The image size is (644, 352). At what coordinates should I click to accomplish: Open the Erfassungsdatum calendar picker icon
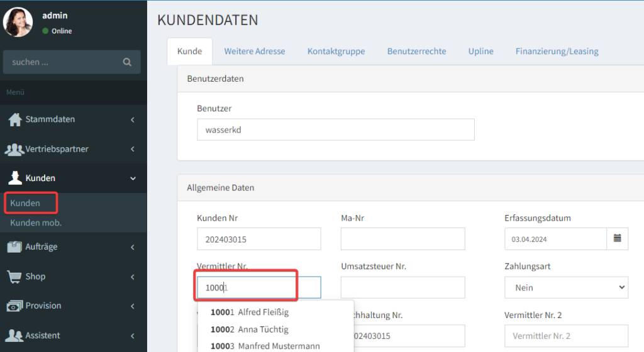pos(617,238)
